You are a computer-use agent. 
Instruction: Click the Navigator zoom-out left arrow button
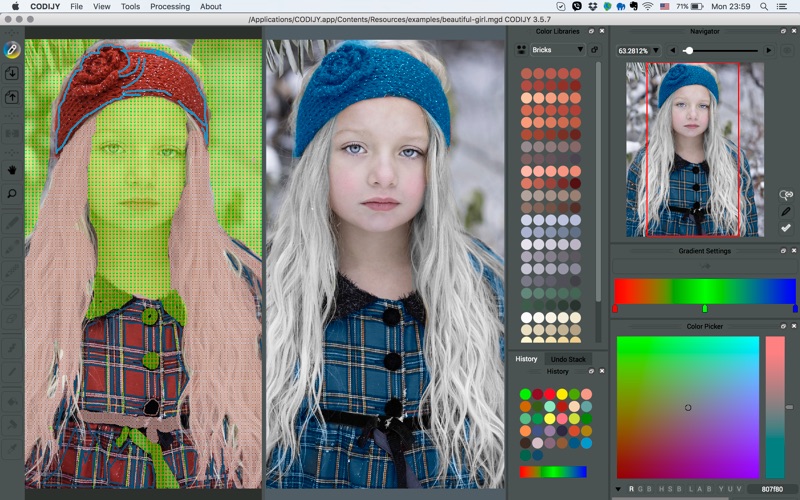[673, 50]
